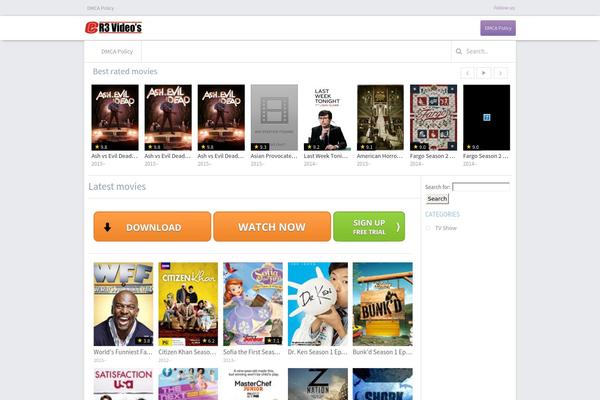Click the 'Last Week Toni...' title link
Viewport: 600px width, 400px height.
(326, 156)
